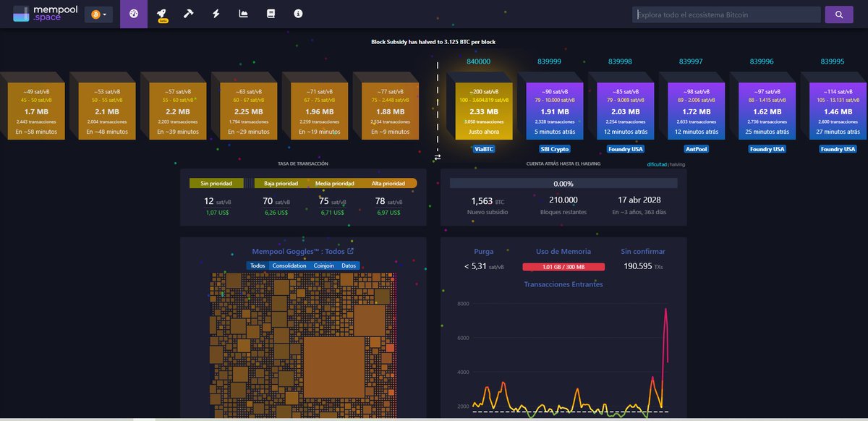Image resolution: width=868 pixels, height=421 pixels.
Task: Select the 'Consolidation' goggles filter
Action: pyautogui.click(x=289, y=265)
